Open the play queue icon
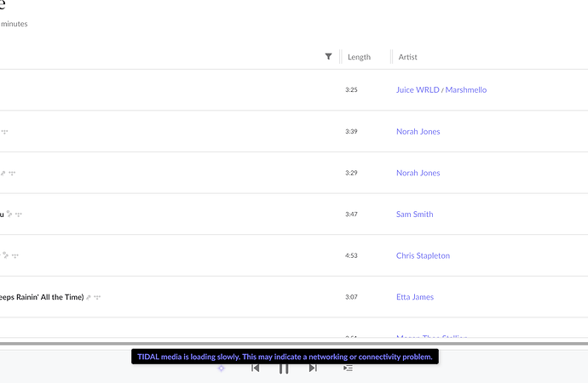 [x=348, y=368]
